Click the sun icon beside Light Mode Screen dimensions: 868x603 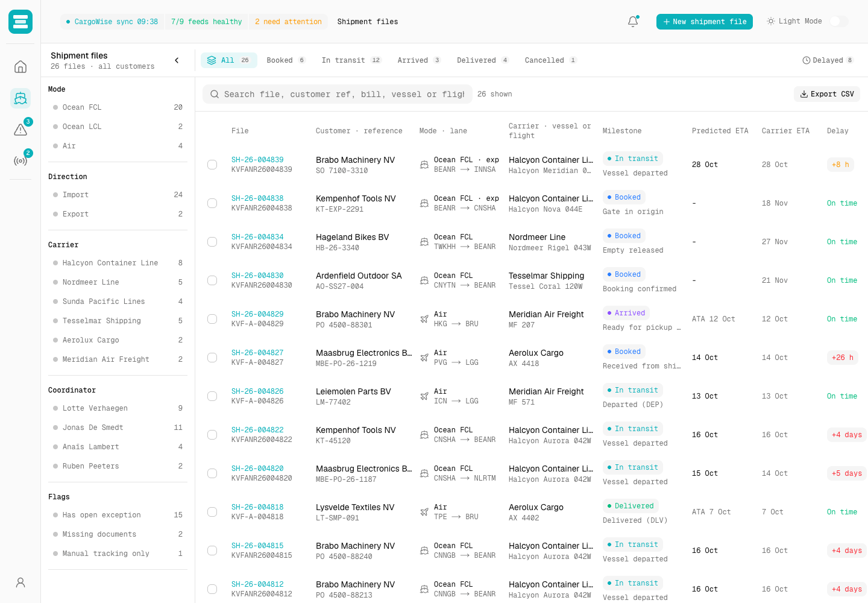[771, 21]
